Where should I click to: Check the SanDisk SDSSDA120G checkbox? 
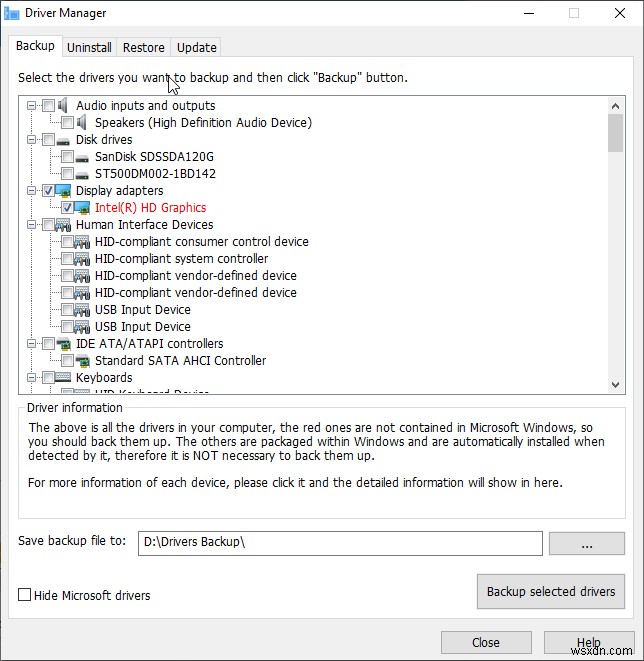coord(67,156)
